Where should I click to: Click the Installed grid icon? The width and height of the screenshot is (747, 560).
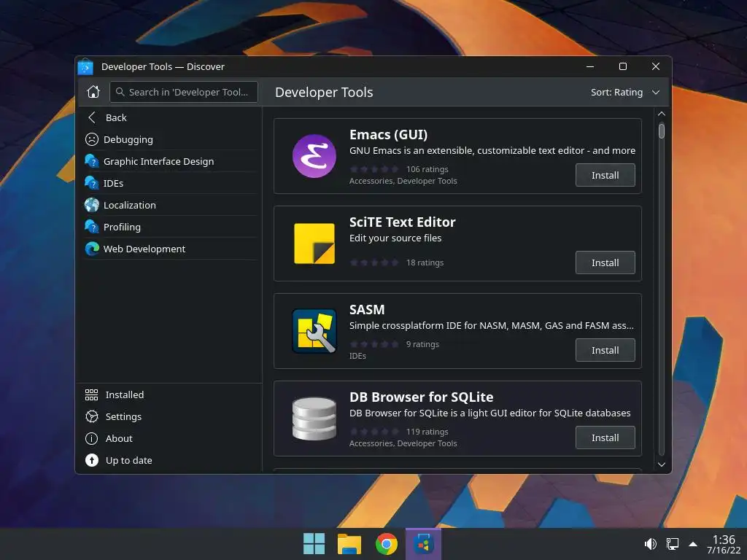[x=91, y=394]
